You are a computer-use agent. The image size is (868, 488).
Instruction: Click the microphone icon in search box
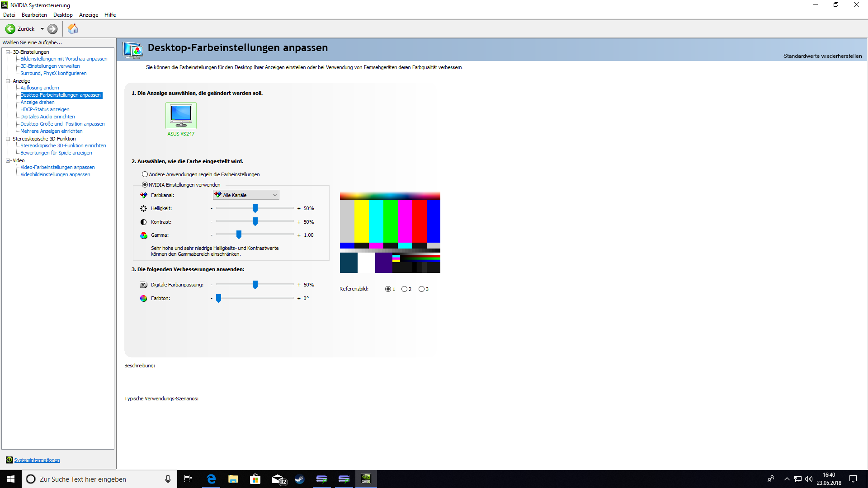168,479
